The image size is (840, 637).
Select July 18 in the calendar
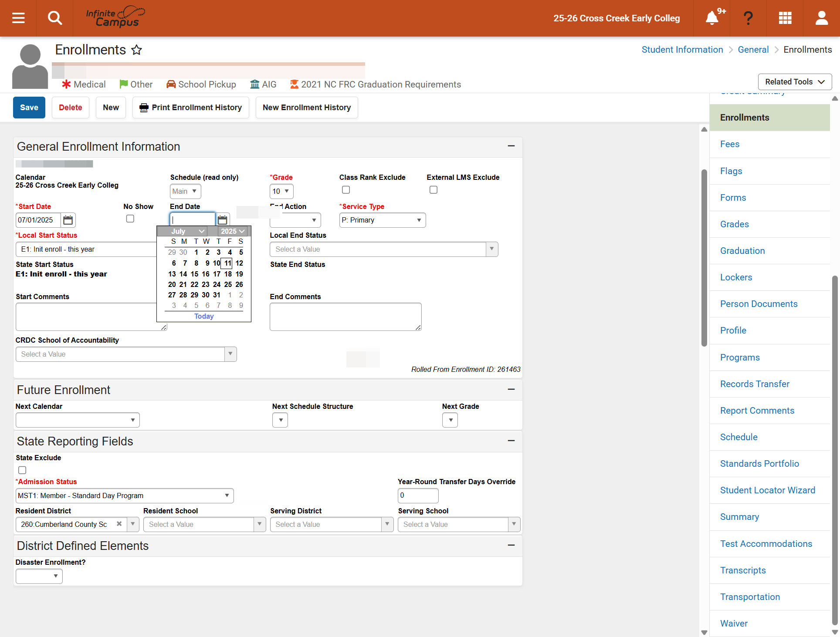pyautogui.click(x=228, y=274)
